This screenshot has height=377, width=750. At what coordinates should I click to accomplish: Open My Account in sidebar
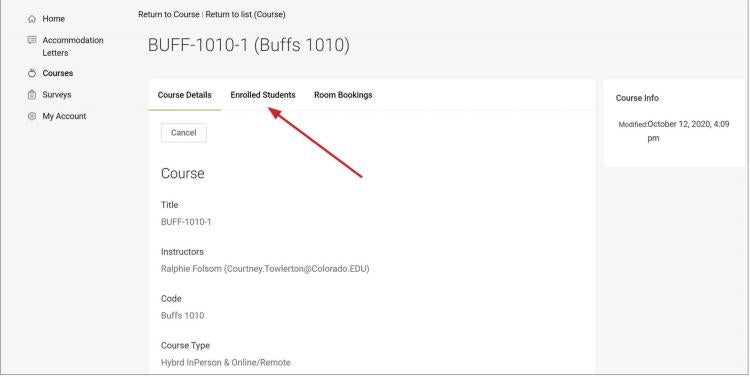coord(65,116)
